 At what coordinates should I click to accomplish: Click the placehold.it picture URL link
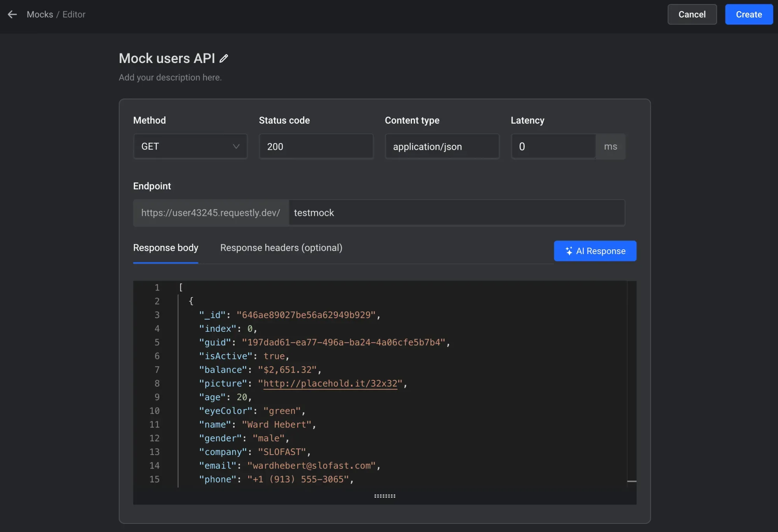coord(330,383)
